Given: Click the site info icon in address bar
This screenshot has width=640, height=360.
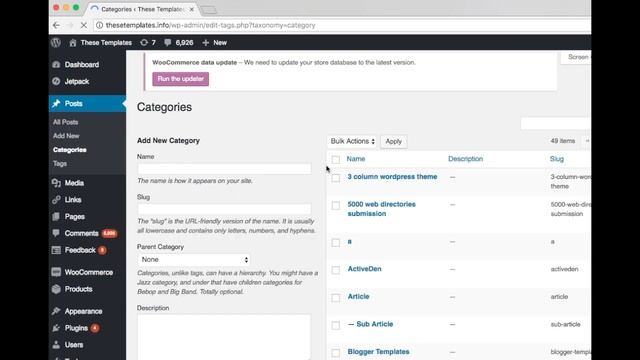Looking at the screenshot, I should coord(99,25).
